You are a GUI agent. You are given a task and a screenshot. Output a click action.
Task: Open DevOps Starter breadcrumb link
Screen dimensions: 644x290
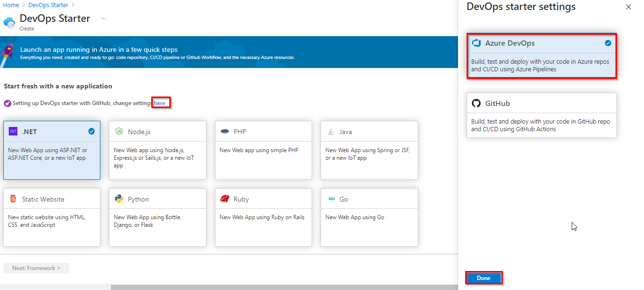tap(49, 5)
